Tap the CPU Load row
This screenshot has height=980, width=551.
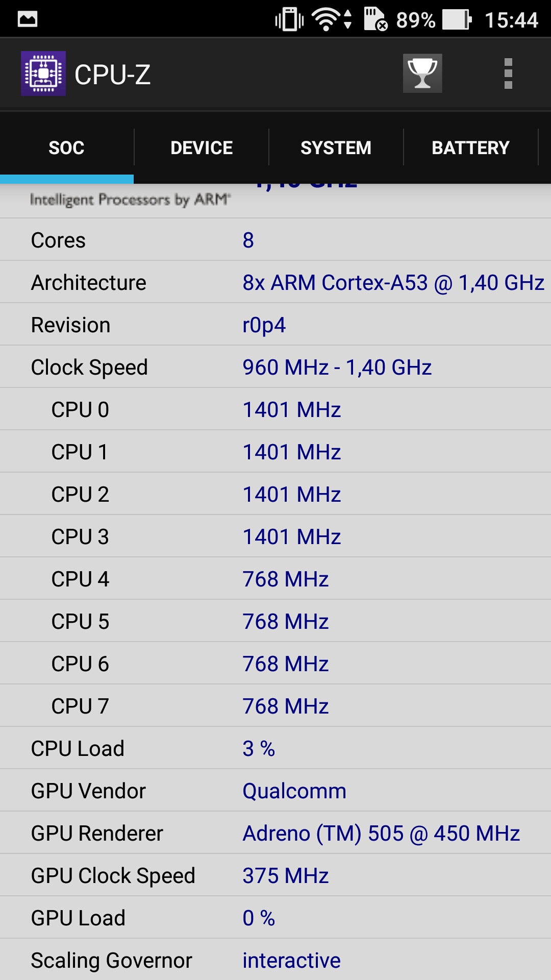(x=275, y=748)
